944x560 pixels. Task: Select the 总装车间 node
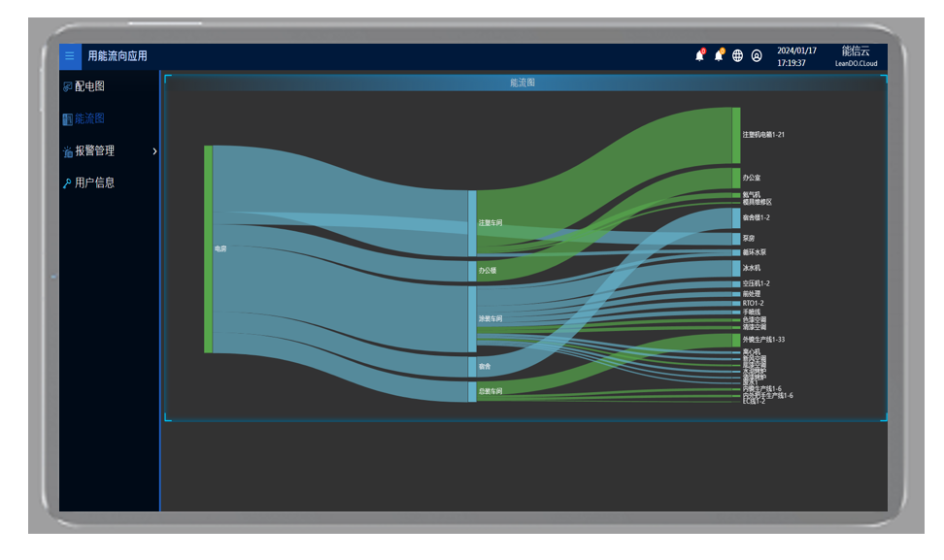click(472, 391)
